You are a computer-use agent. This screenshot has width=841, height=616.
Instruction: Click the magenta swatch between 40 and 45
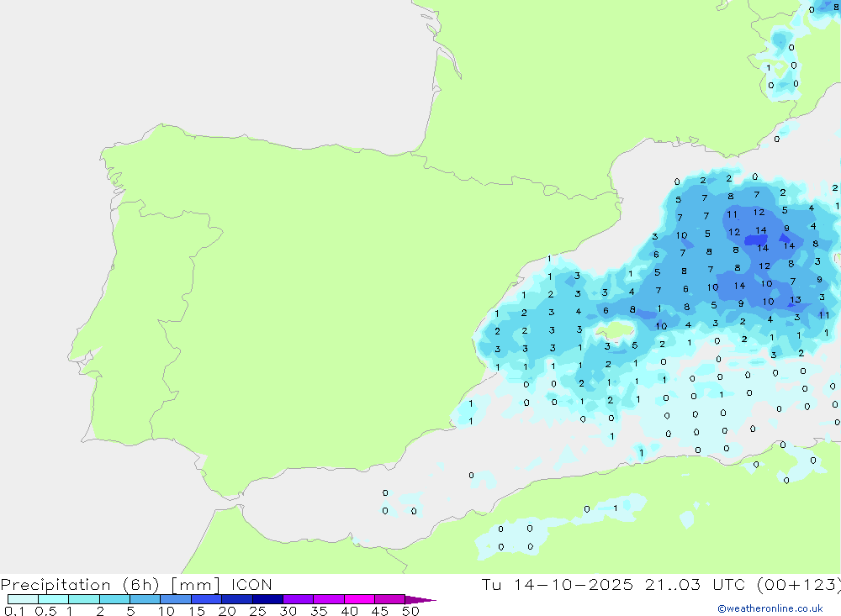pyautogui.click(x=359, y=599)
